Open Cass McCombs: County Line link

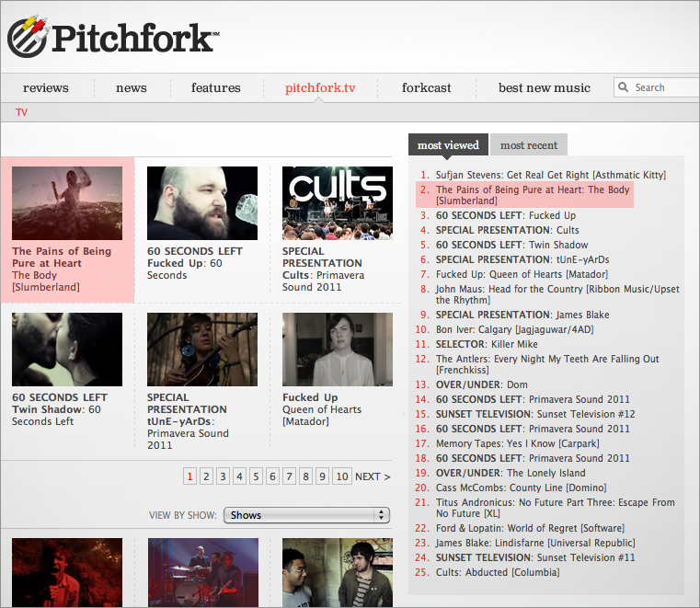pos(521,488)
